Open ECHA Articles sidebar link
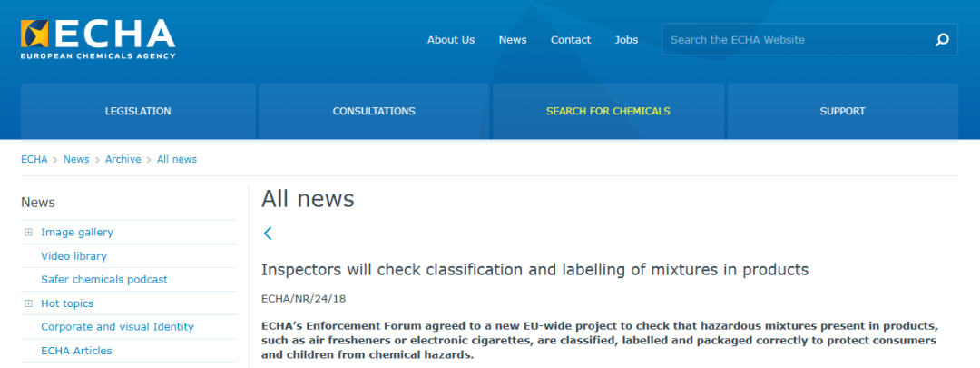Viewport: 980px width, 368px height. (x=76, y=351)
